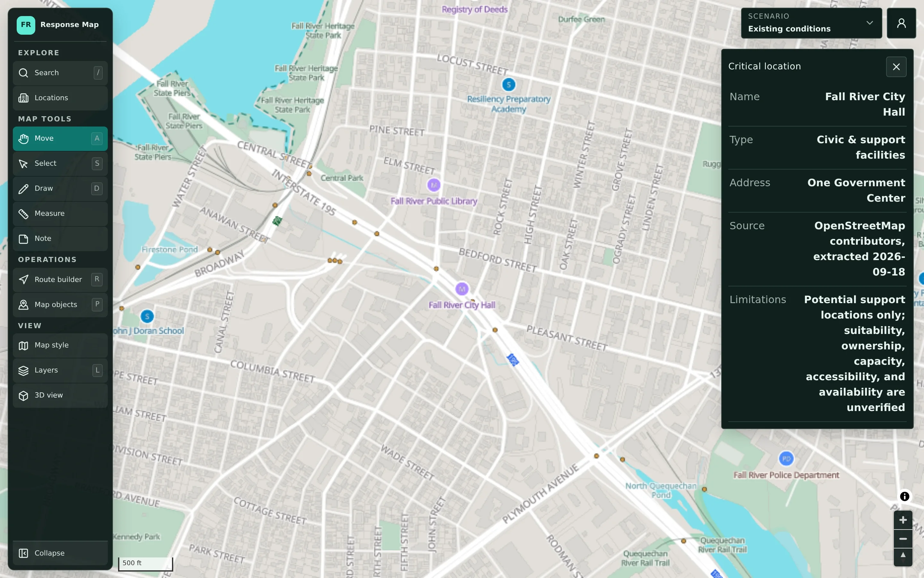This screenshot has width=924, height=578.
Task: Open Map objects panel
Action: coord(60,305)
